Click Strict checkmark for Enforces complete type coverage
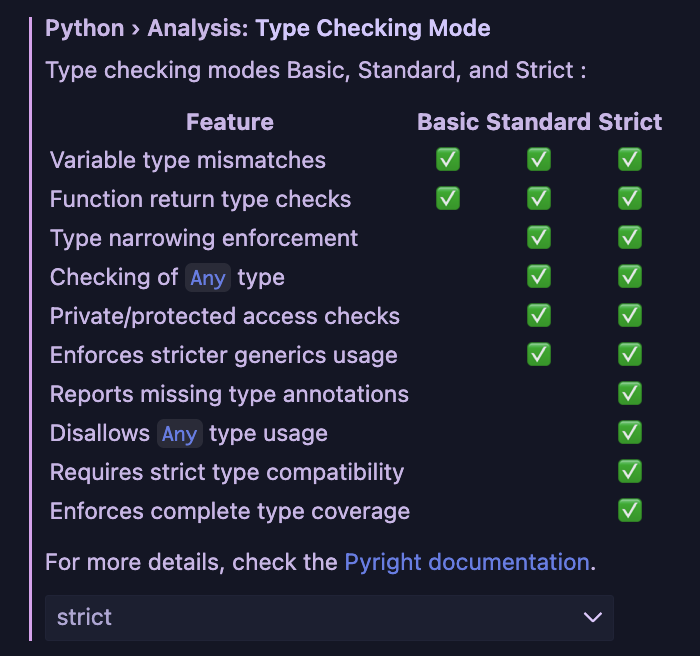The image size is (700, 656). [630, 511]
